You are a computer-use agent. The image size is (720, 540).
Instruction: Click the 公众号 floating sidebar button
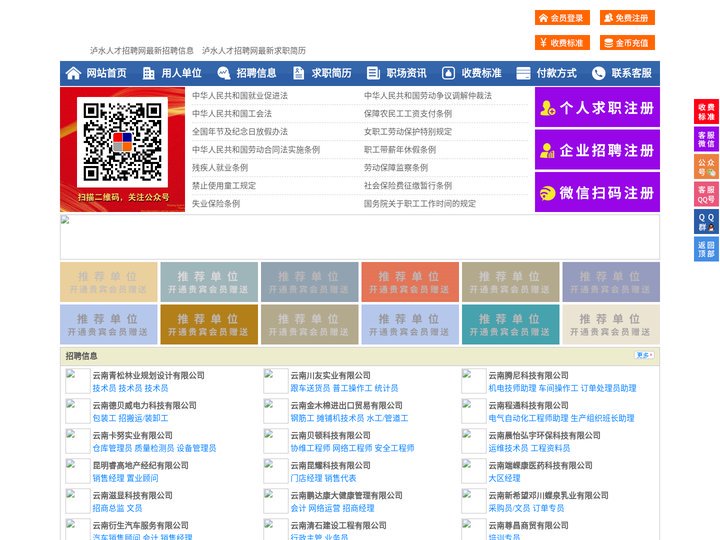(706, 167)
